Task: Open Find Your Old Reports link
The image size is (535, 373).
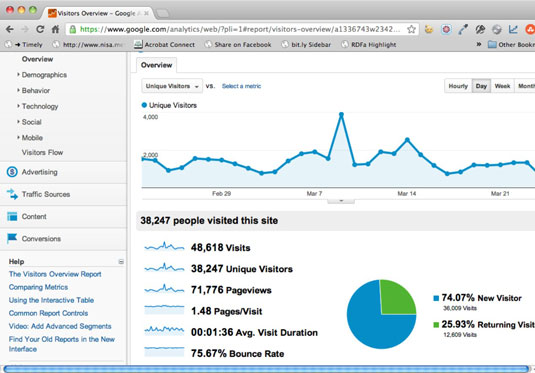Action: 62,344
